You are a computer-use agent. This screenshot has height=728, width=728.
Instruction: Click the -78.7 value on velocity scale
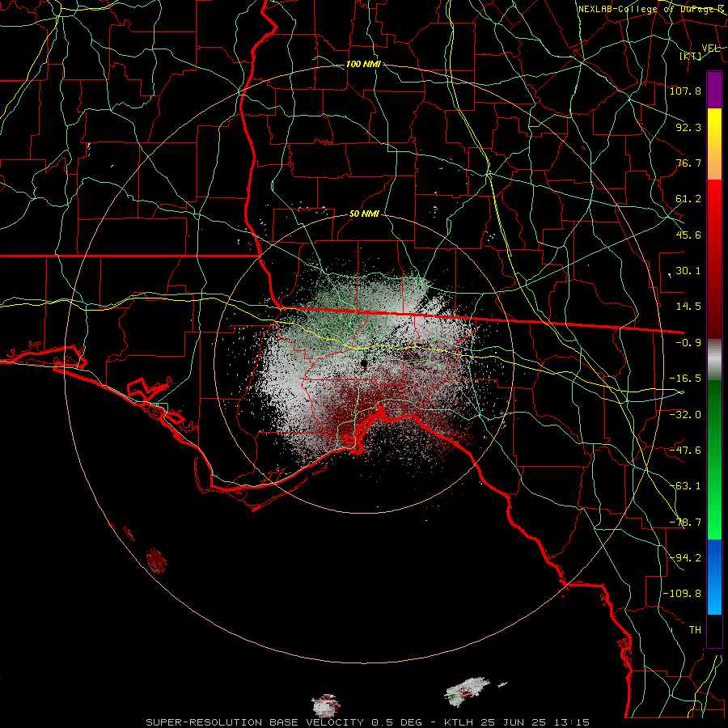pos(685,523)
